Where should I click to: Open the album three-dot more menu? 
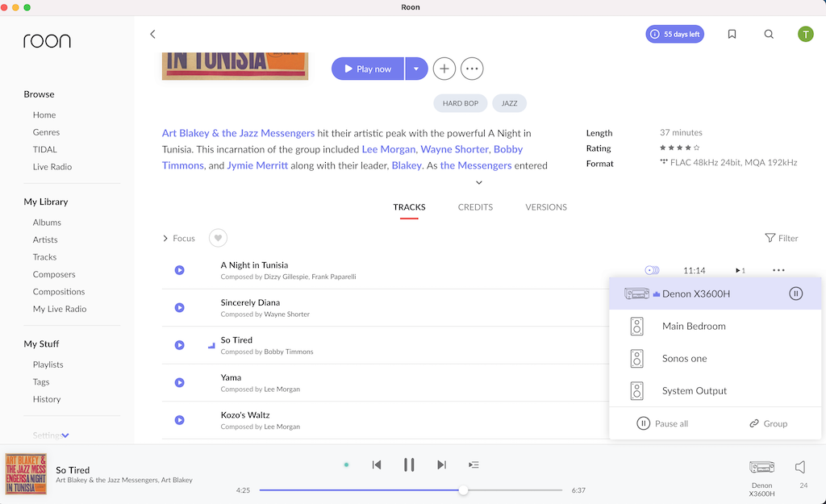472,69
